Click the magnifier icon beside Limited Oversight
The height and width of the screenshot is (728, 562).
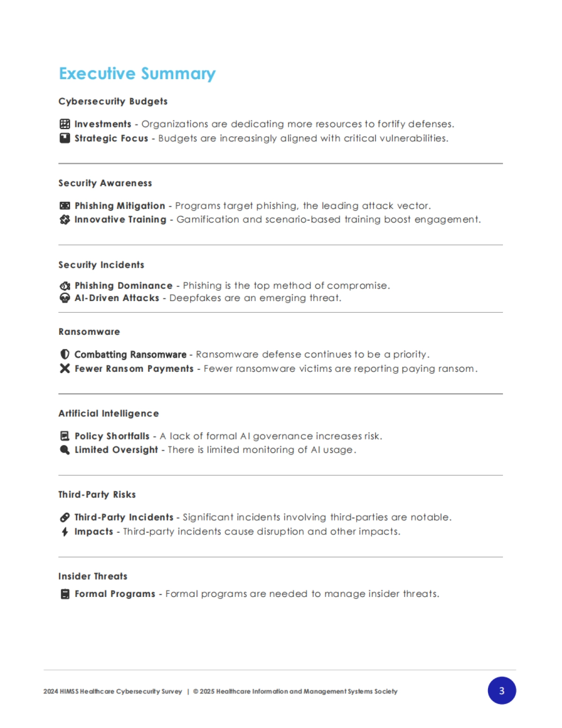pyautogui.click(x=65, y=450)
